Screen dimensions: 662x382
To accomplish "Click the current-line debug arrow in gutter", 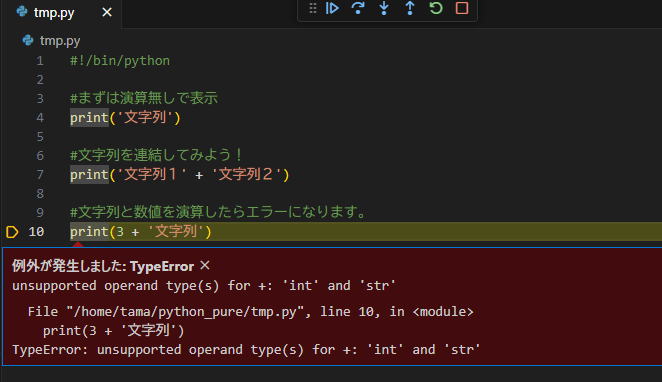I will (12, 232).
